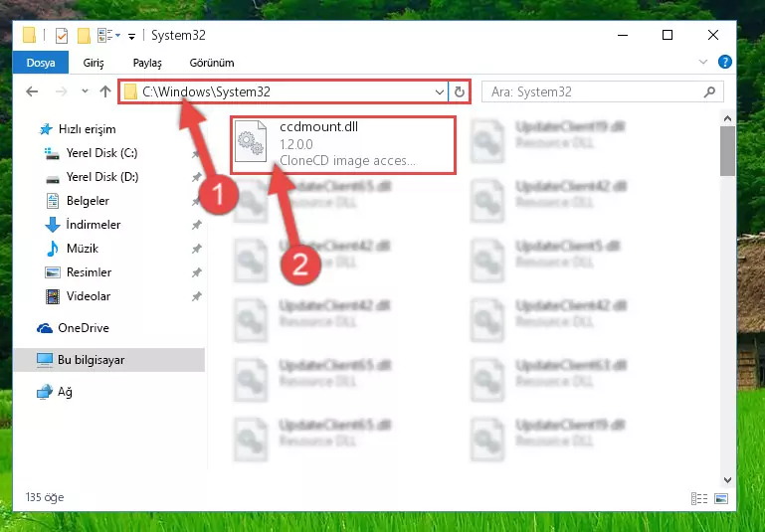Click the ccdmount.dll gear file icon
This screenshot has width=765, height=532.
(x=251, y=141)
